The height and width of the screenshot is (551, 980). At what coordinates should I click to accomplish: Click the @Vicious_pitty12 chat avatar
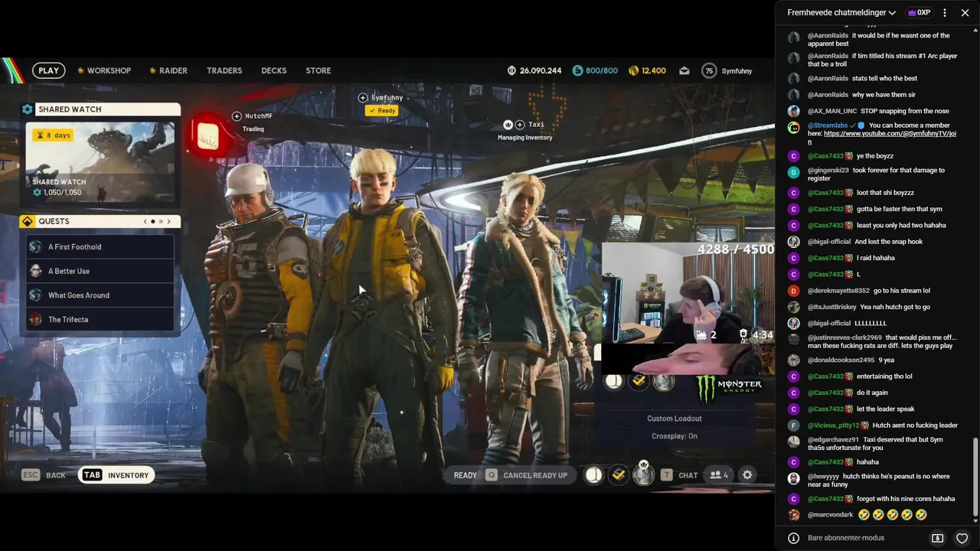click(x=794, y=425)
